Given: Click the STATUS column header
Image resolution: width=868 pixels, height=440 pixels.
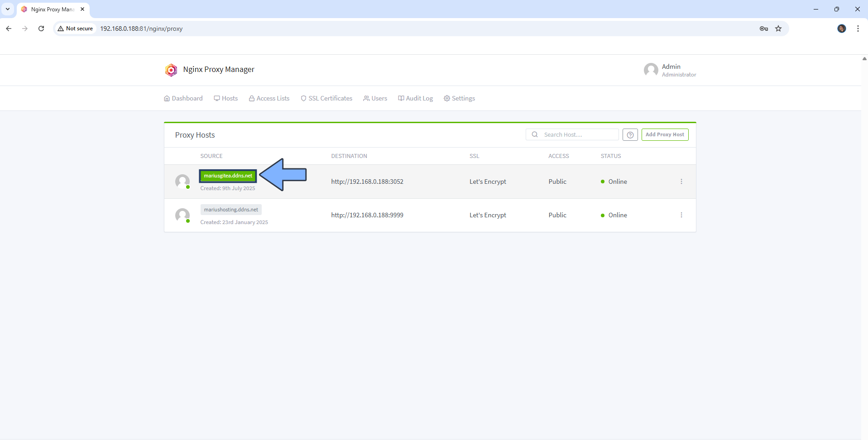Looking at the screenshot, I should pyautogui.click(x=611, y=156).
